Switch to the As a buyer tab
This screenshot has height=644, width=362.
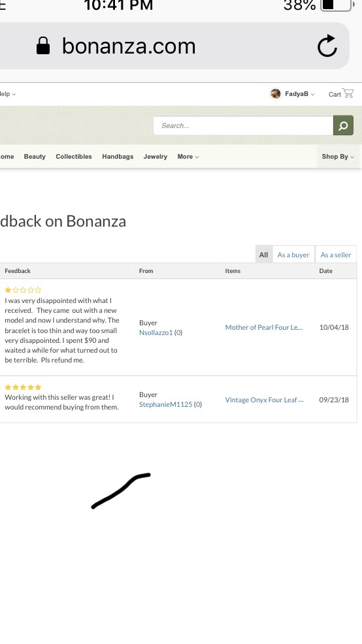pyautogui.click(x=293, y=255)
